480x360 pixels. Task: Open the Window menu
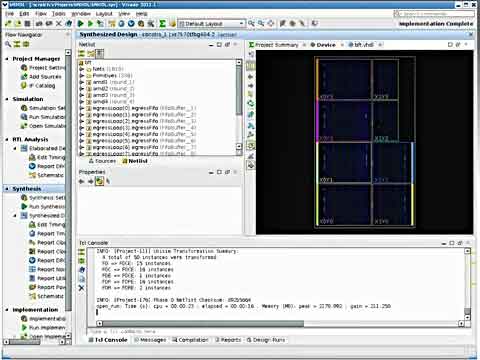click(x=81, y=14)
